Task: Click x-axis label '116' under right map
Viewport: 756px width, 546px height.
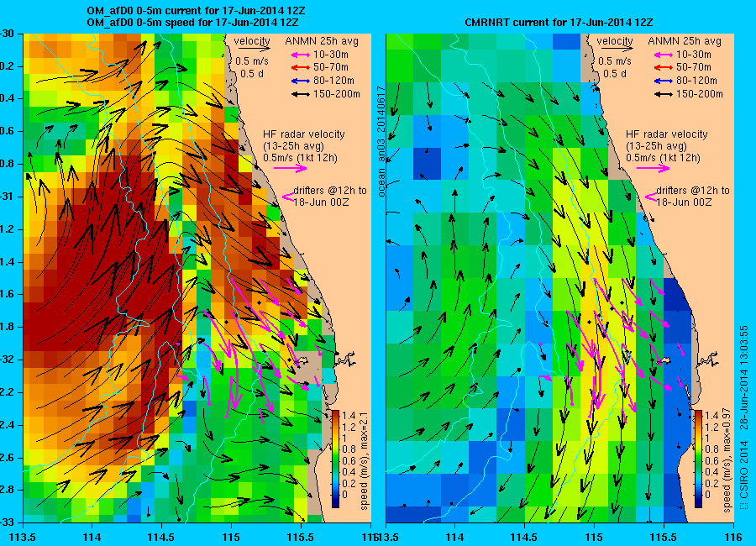Action: 733,537
